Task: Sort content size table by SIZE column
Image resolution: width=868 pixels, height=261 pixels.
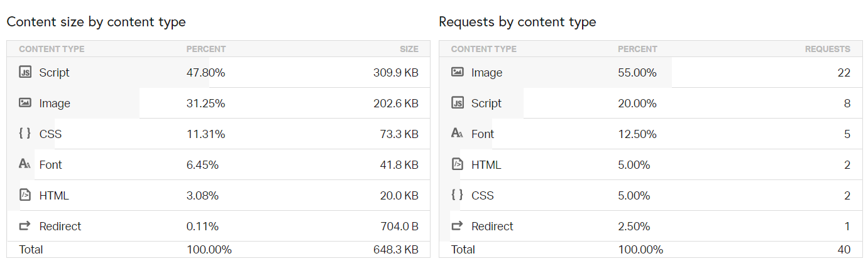Action: click(x=409, y=49)
